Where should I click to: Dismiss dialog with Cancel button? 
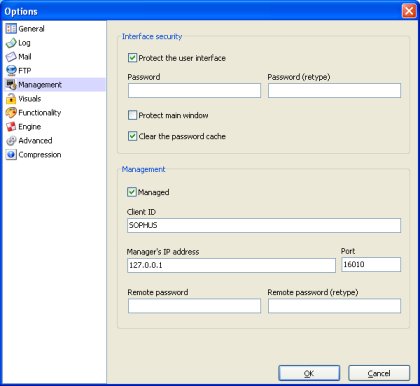point(379,373)
